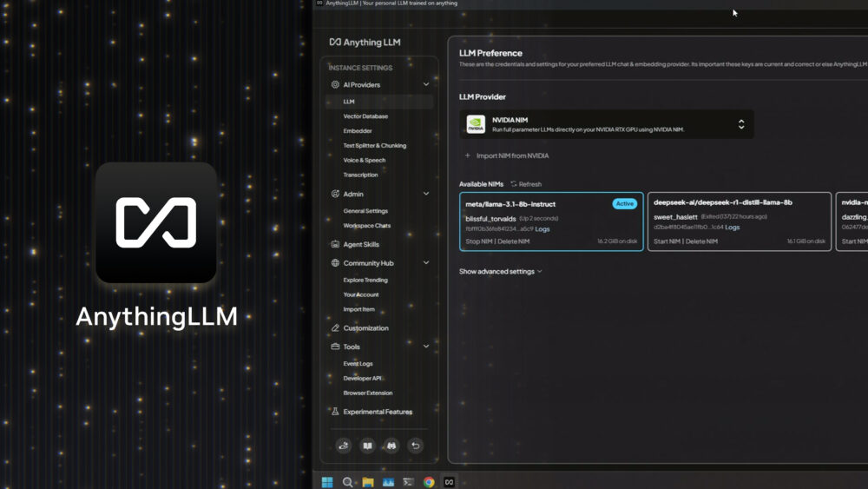Screen dimensions: 868x489
Task: Click the Admin section icon
Action: (335, 194)
